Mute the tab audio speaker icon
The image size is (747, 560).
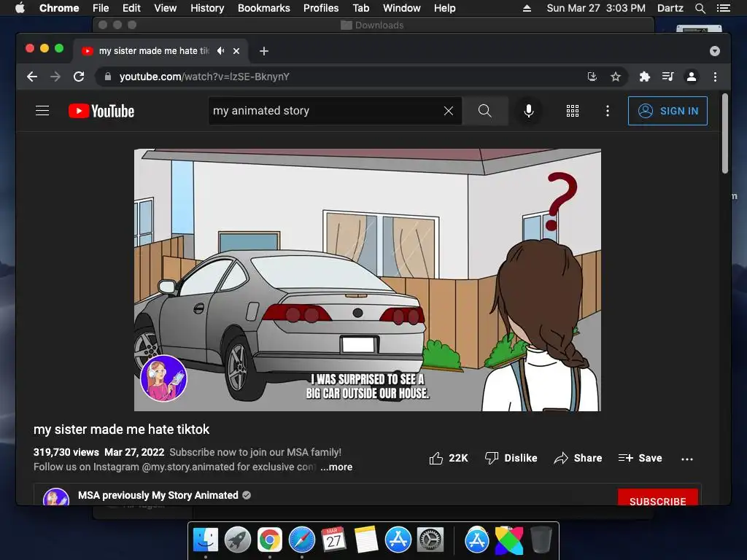click(220, 50)
